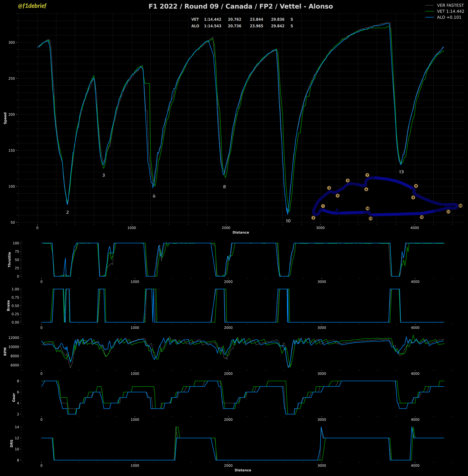Image resolution: width=468 pixels, height=476 pixels.
Task: Click the "DRS" y-axis label
Action: tap(11, 444)
